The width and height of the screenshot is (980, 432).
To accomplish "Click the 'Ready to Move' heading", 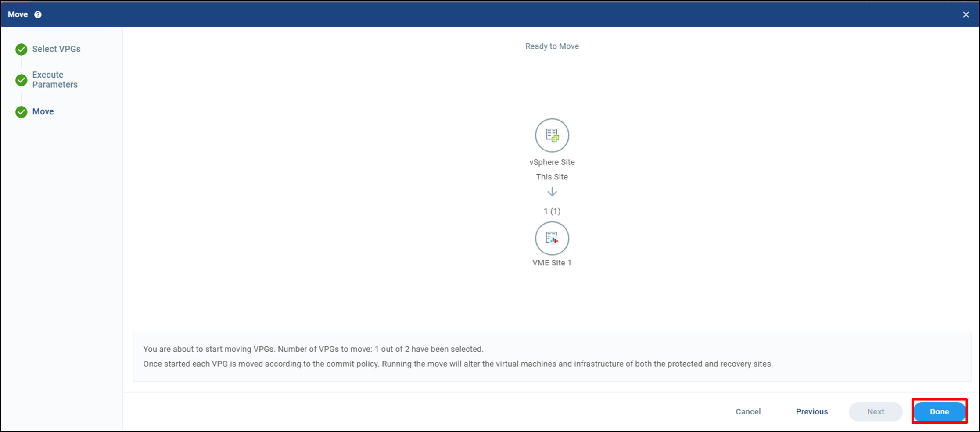I will pos(552,46).
